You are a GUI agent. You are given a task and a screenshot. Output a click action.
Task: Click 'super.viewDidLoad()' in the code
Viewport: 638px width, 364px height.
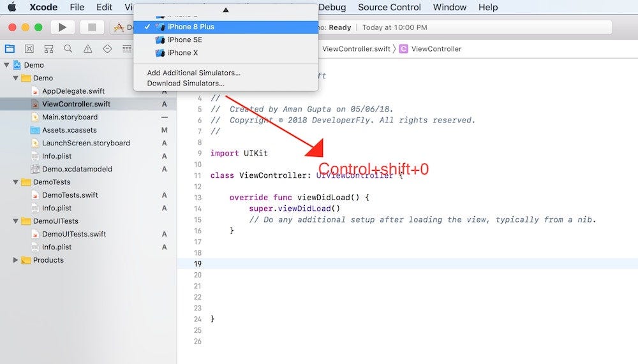[294, 208]
